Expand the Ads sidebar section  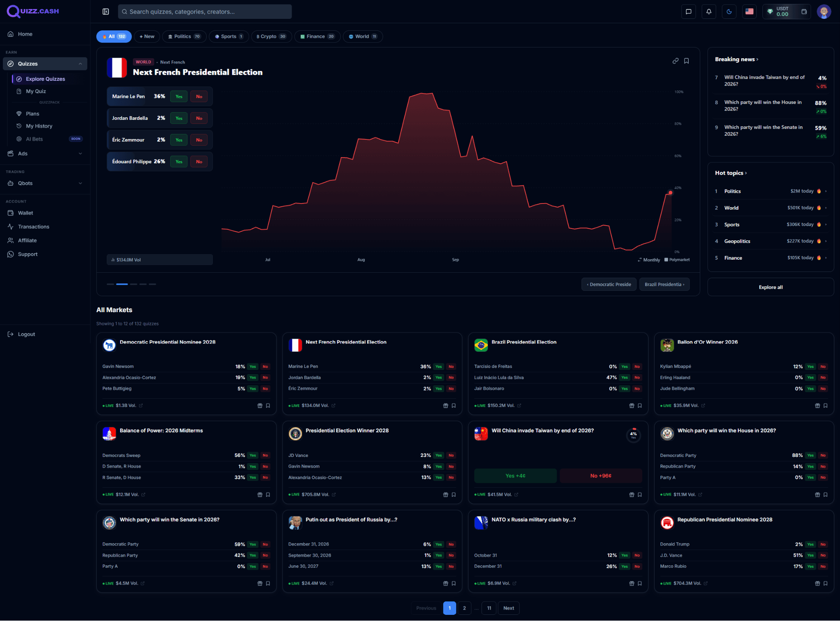click(80, 153)
